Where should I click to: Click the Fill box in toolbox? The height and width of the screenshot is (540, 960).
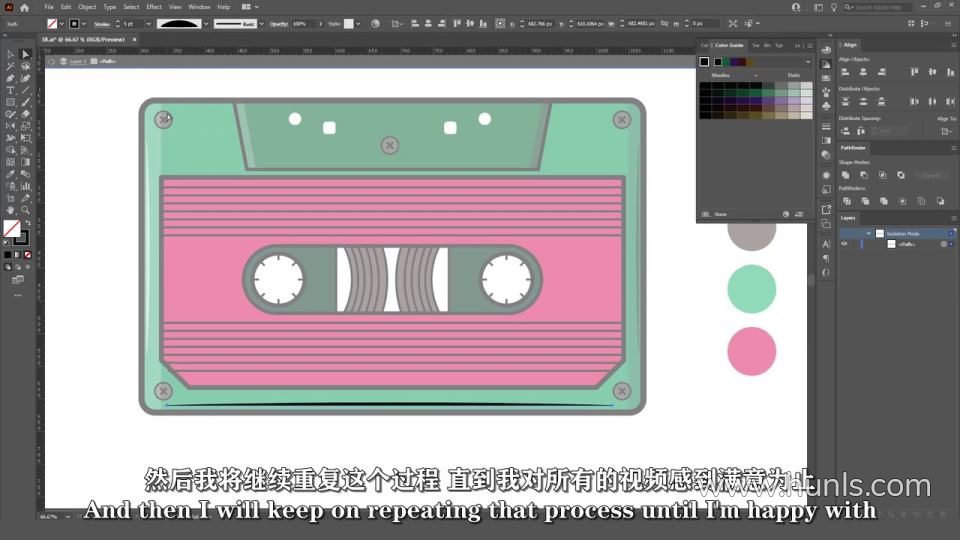[12, 228]
